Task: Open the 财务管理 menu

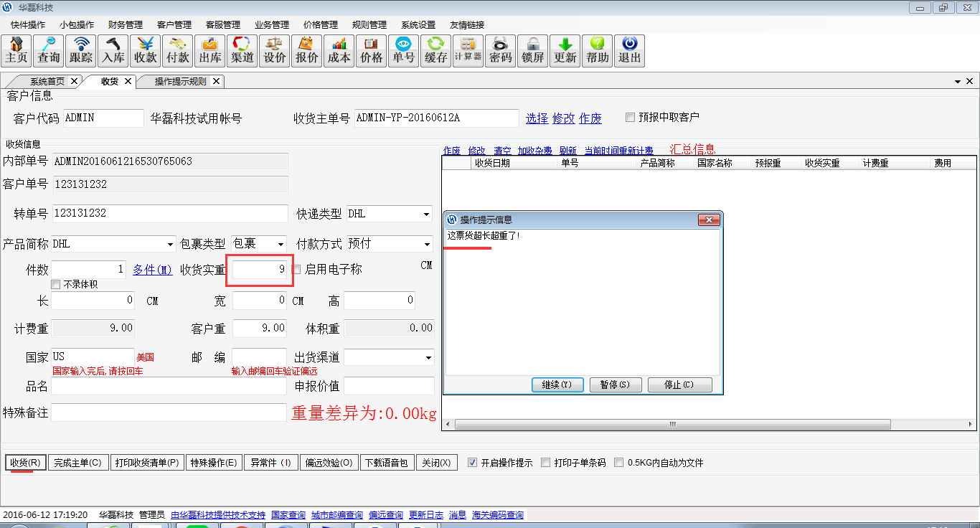Action: click(x=126, y=25)
